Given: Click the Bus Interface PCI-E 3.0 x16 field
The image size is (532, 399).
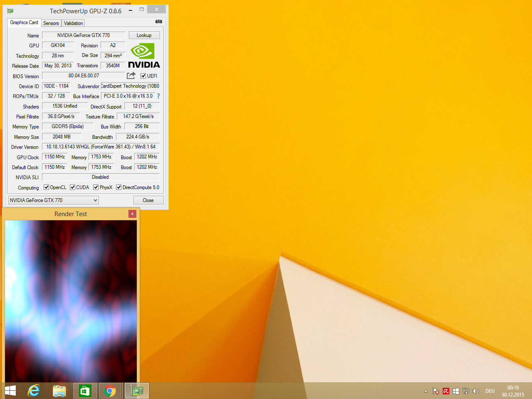Looking at the screenshot, I should [128, 96].
